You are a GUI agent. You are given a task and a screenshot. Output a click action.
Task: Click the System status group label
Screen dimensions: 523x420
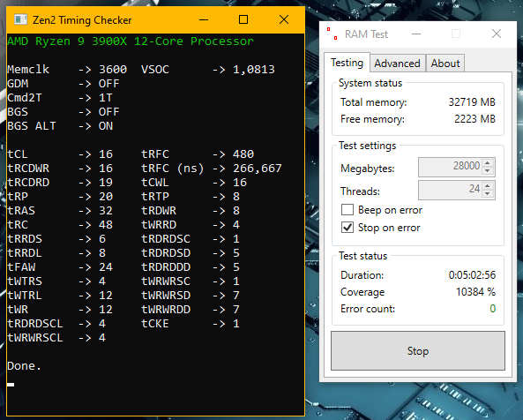click(370, 83)
